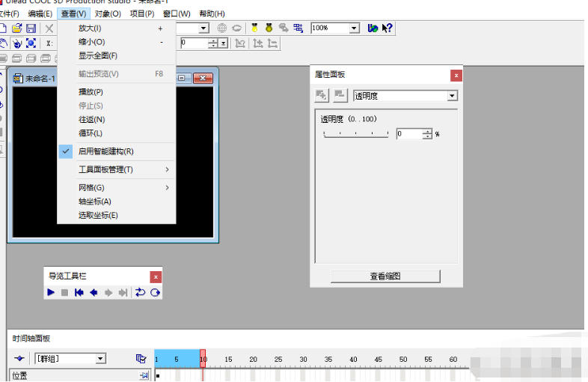Toggle 启用智能建构 checked menu item
588x382 pixels.
pyautogui.click(x=105, y=151)
